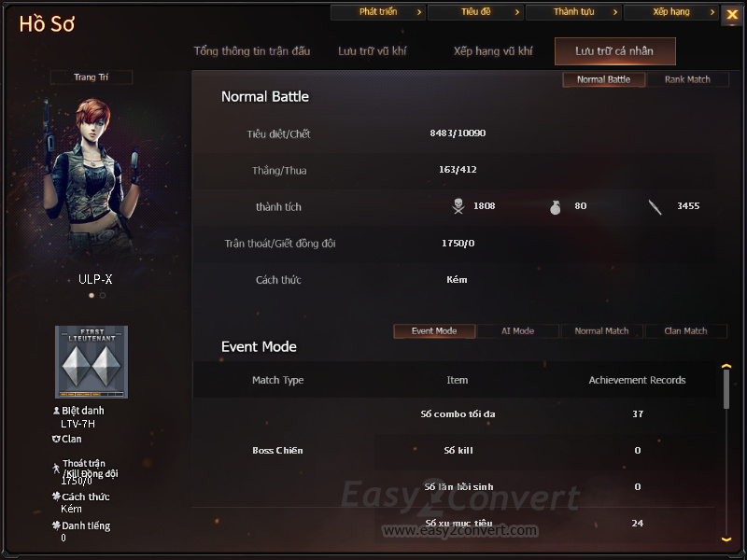
Task: Click the Cách thức gear icon
Action: (x=56, y=497)
